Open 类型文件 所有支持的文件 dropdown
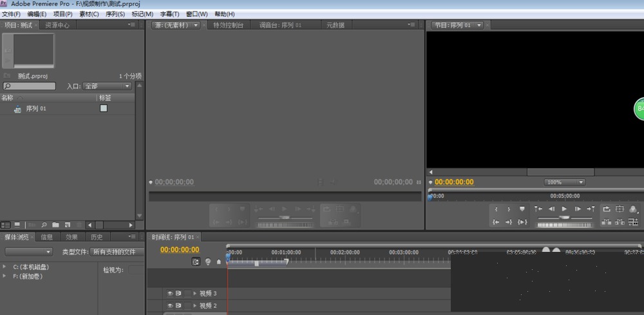Image resolution: width=644 pixels, height=315 pixels. tap(117, 252)
